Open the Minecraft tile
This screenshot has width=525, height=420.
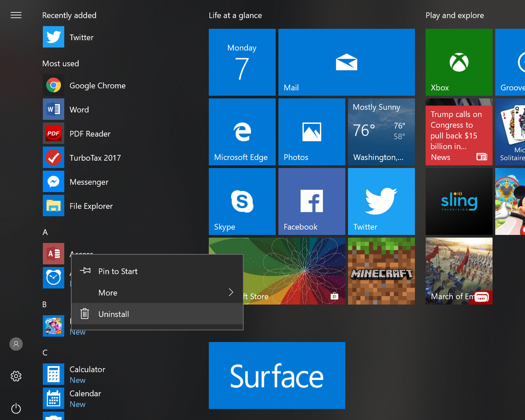tap(381, 271)
